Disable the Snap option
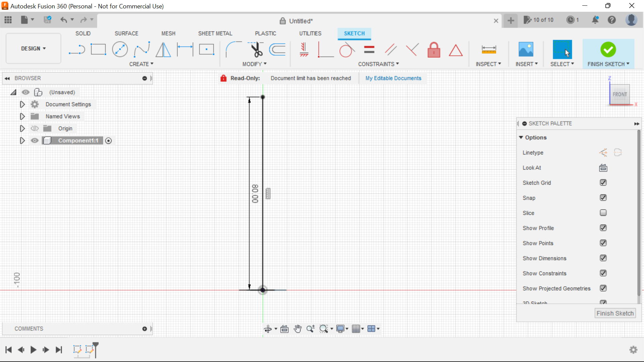This screenshot has height=362, width=644. click(603, 198)
